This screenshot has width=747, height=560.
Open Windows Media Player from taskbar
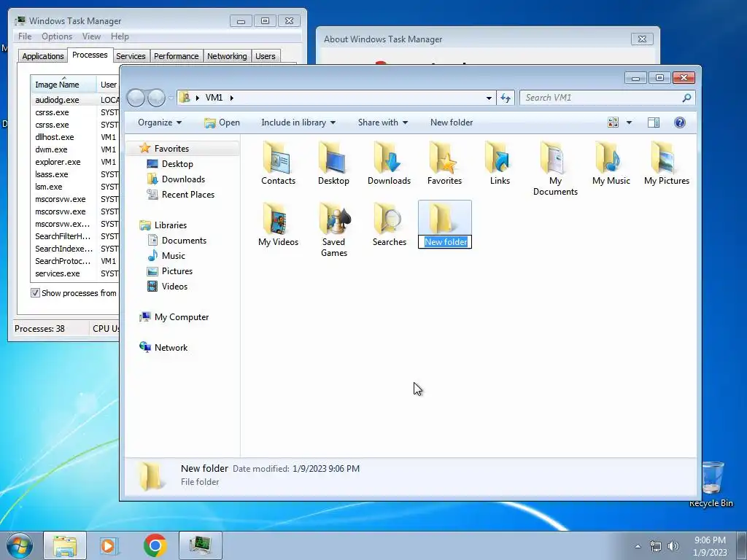(109, 545)
